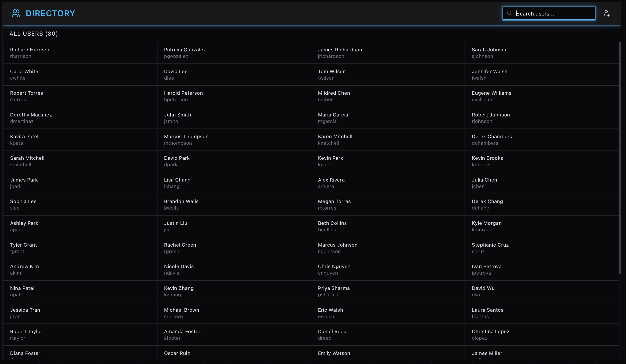Click the DIRECTORY title

pyautogui.click(x=51, y=13)
